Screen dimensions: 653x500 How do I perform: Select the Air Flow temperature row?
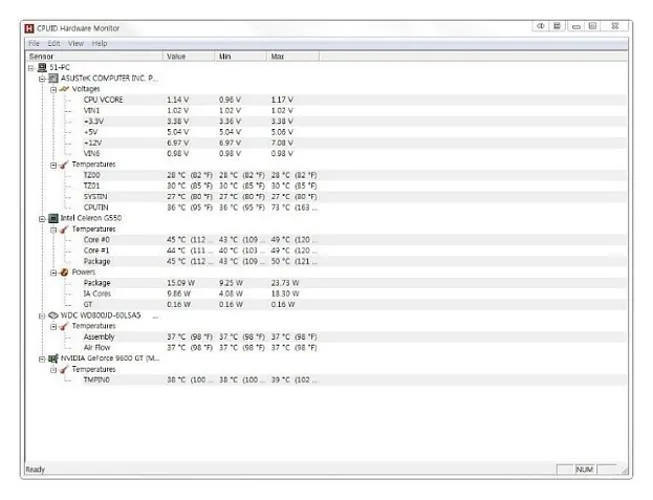(x=326, y=348)
